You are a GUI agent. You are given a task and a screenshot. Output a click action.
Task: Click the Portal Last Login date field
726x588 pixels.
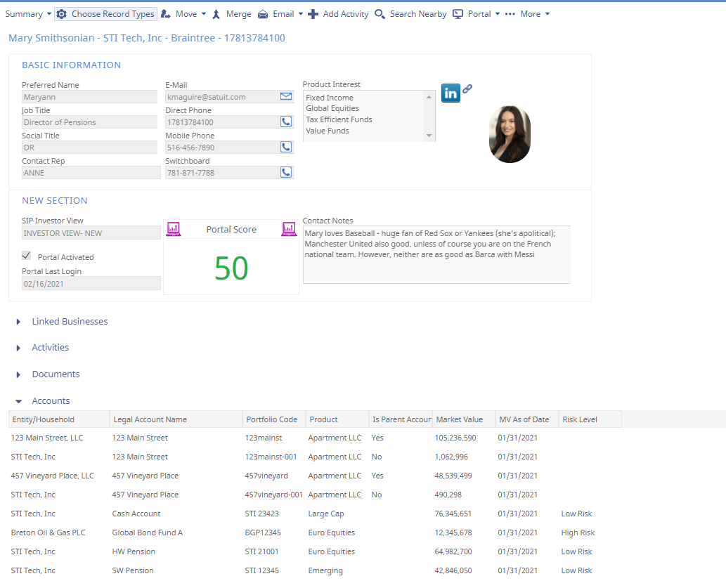(x=91, y=283)
